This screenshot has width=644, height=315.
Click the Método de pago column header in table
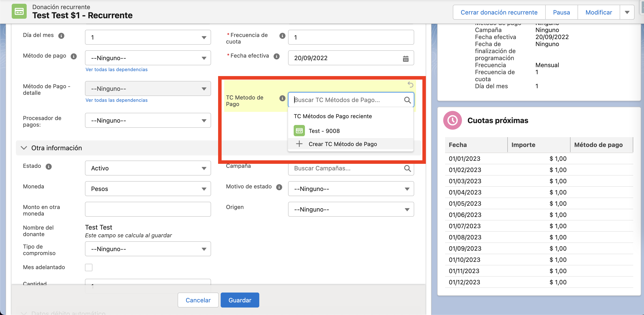601,145
